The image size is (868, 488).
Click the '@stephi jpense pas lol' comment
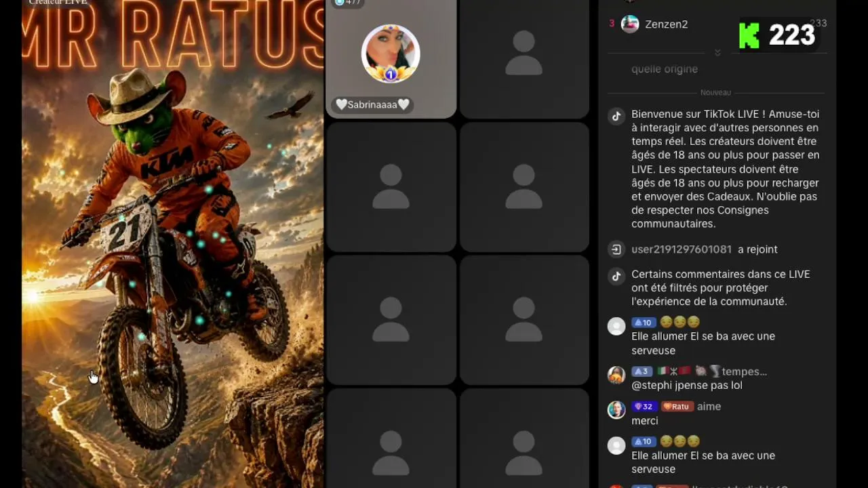click(x=687, y=386)
